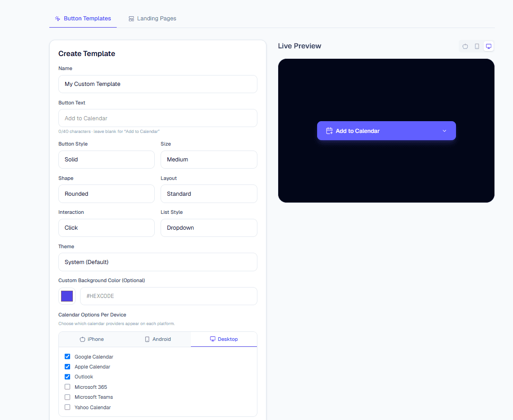Uncheck the Outlook checkbox
This screenshot has height=420, width=513.
[x=67, y=377]
